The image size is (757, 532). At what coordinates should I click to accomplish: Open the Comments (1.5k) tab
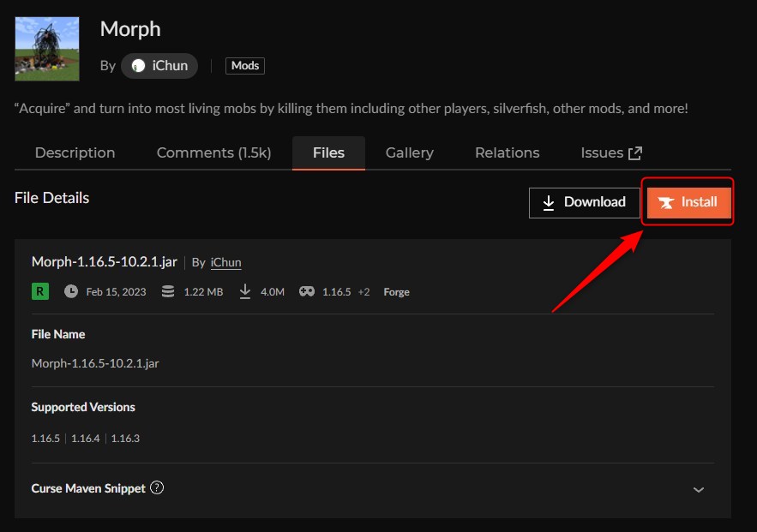[x=213, y=153]
